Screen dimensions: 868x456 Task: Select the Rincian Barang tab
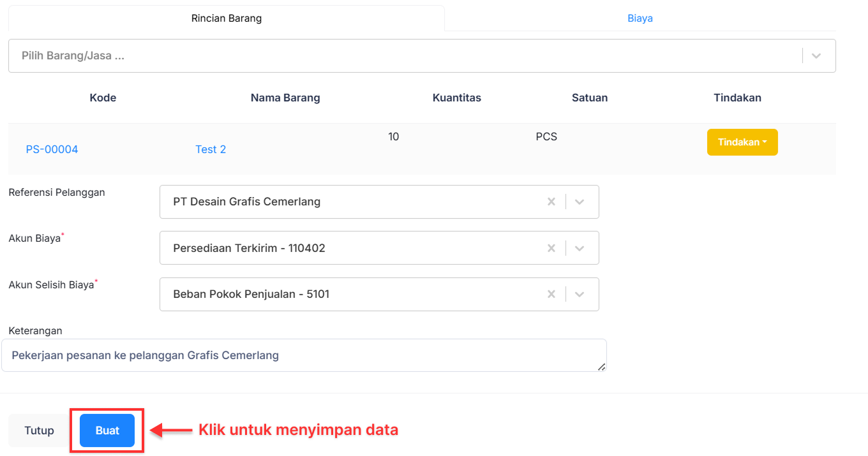coord(227,18)
